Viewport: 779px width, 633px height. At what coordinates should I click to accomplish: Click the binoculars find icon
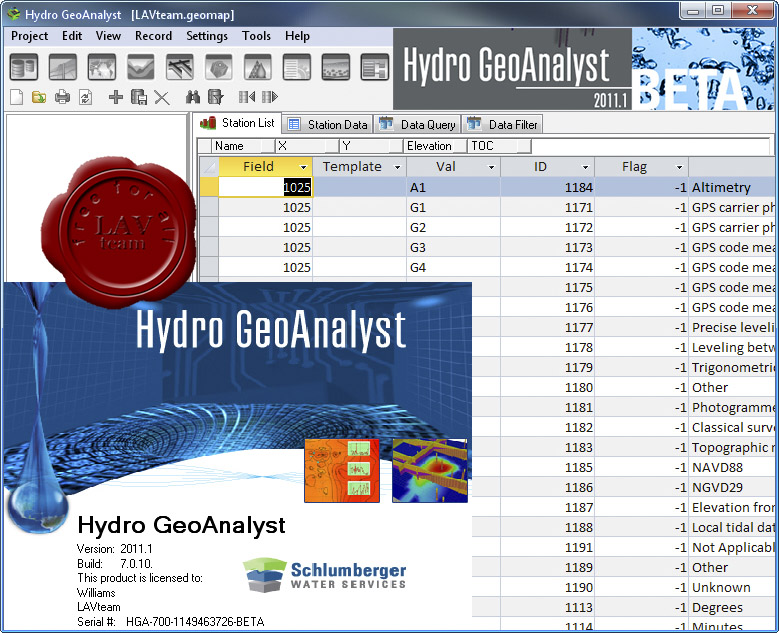click(193, 97)
